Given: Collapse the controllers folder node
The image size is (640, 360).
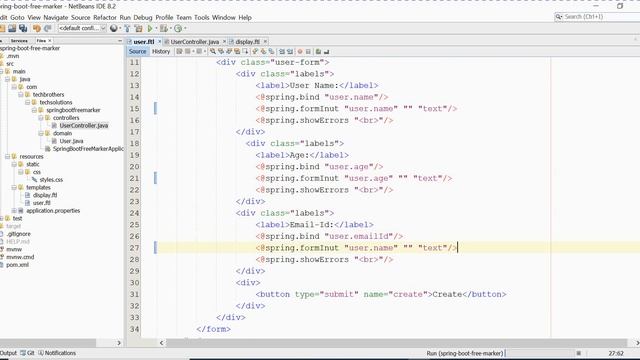Looking at the screenshot, I should pyautogui.click(x=41, y=118).
